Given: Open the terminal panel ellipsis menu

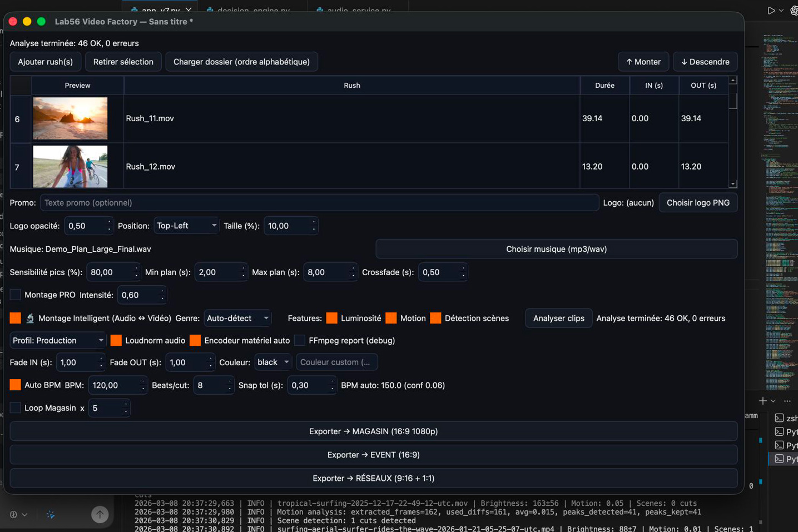Looking at the screenshot, I should click(787, 401).
